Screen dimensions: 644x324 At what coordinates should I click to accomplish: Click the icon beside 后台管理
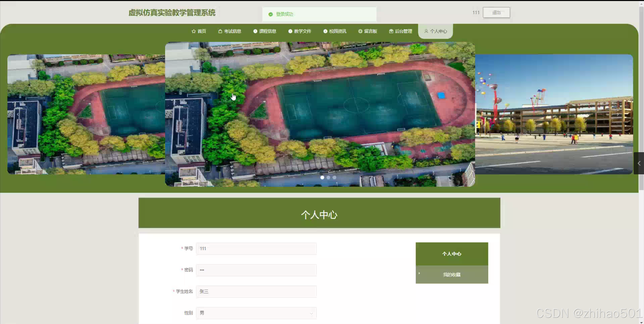point(391,31)
